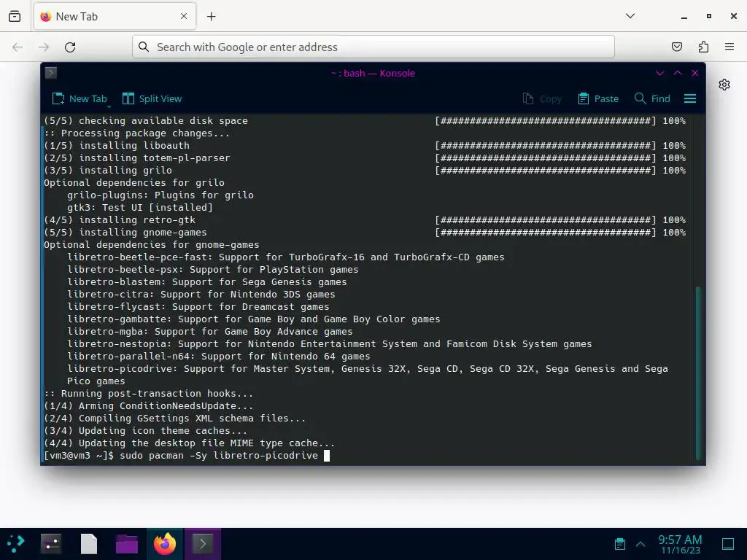Open System Settings from the taskbar
Screen dimensions: 747x560
(x=51, y=543)
